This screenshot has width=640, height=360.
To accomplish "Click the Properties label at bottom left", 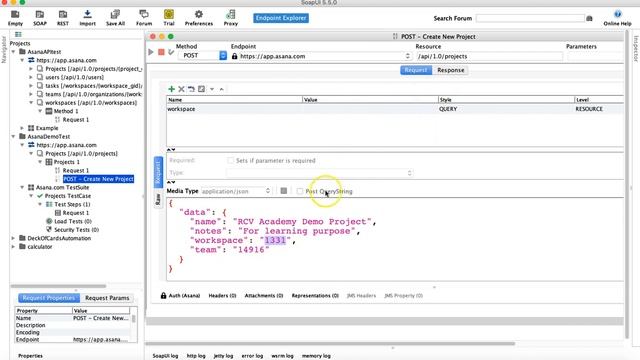I will pyautogui.click(x=30, y=356).
